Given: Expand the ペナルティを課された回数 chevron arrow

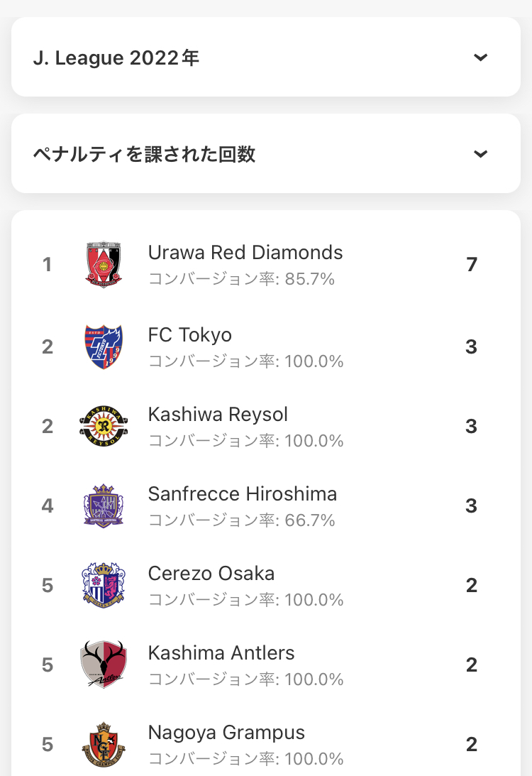Looking at the screenshot, I should pos(481,154).
